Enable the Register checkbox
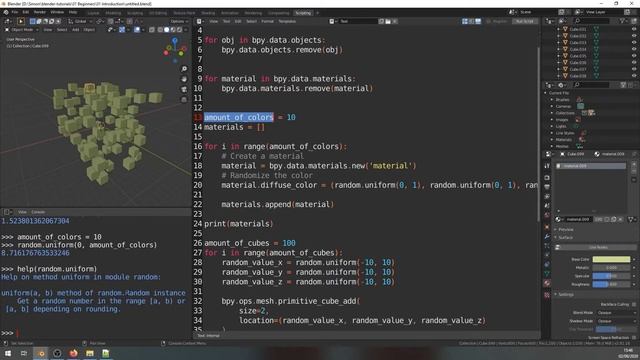This screenshot has height=360, width=640. click(x=489, y=21)
